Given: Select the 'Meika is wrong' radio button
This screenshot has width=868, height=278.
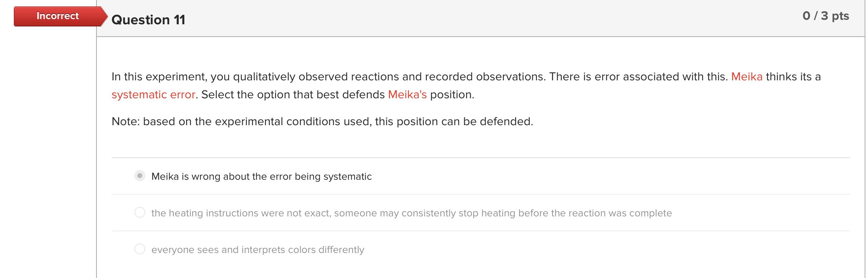Looking at the screenshot, I should (139, 176).
